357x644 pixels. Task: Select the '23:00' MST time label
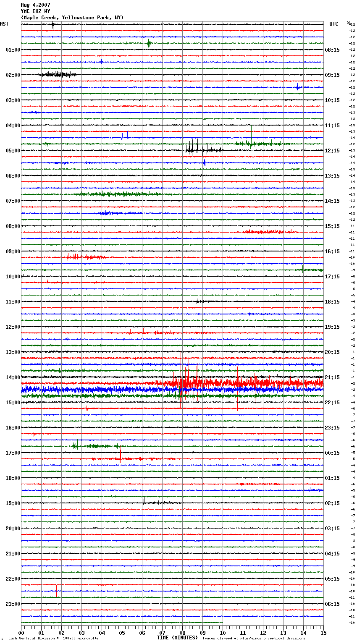coord(13,604)
